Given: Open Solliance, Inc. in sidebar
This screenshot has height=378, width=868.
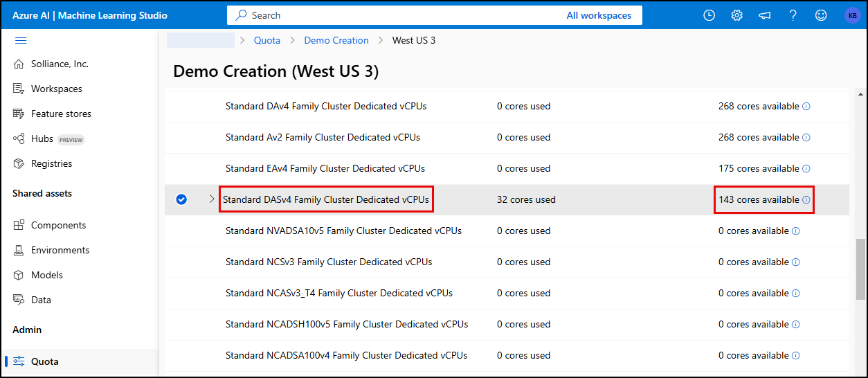Looking at the screenshot, I should 60,64.
